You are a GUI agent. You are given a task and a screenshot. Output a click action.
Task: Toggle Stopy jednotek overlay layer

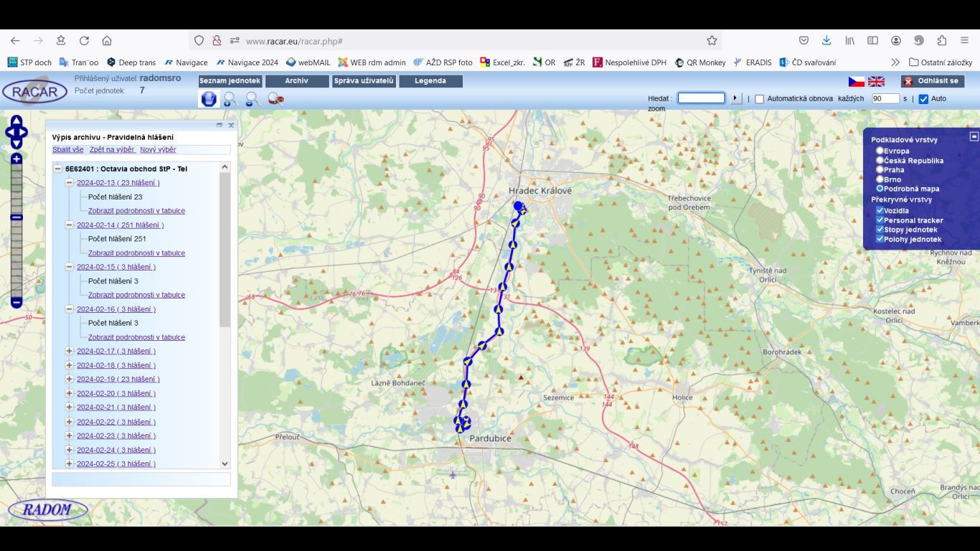(880, 230)
